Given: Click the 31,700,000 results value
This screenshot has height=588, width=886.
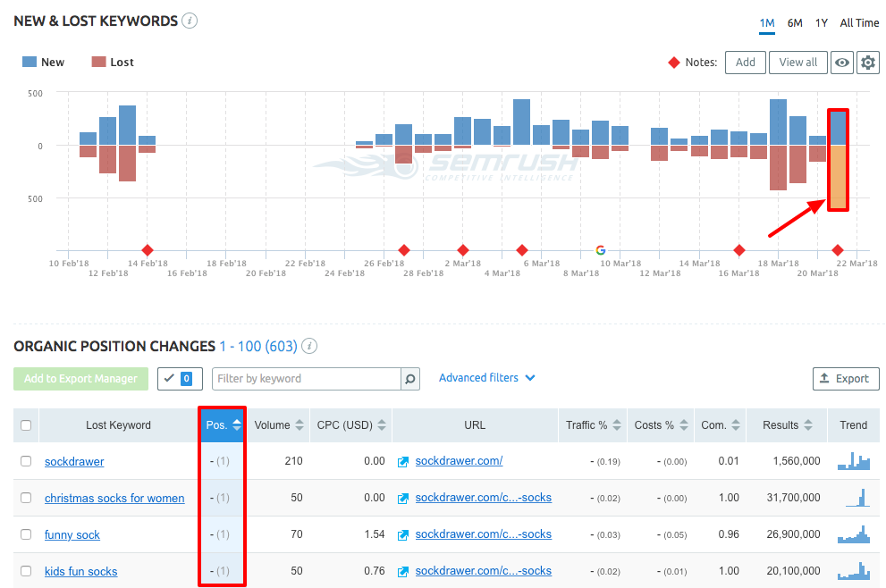Looking at the screenshot, I should tap(793, 498).
